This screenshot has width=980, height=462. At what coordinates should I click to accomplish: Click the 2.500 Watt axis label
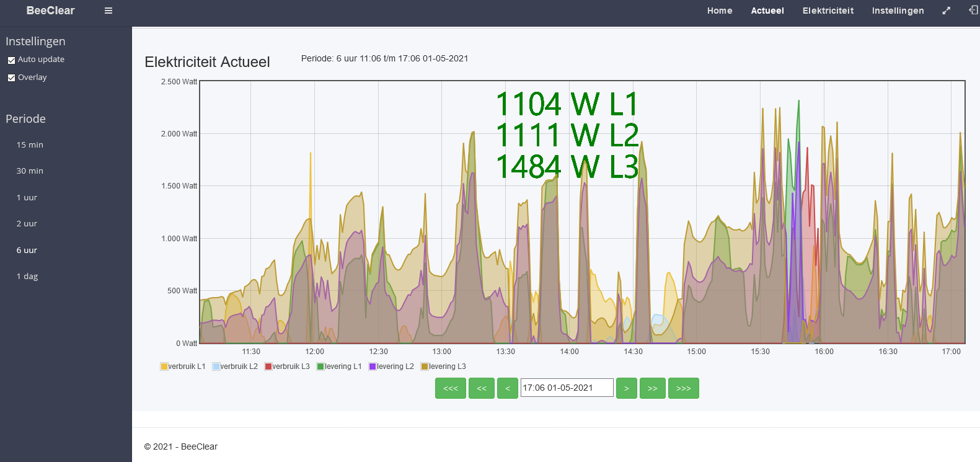[179, 82]
